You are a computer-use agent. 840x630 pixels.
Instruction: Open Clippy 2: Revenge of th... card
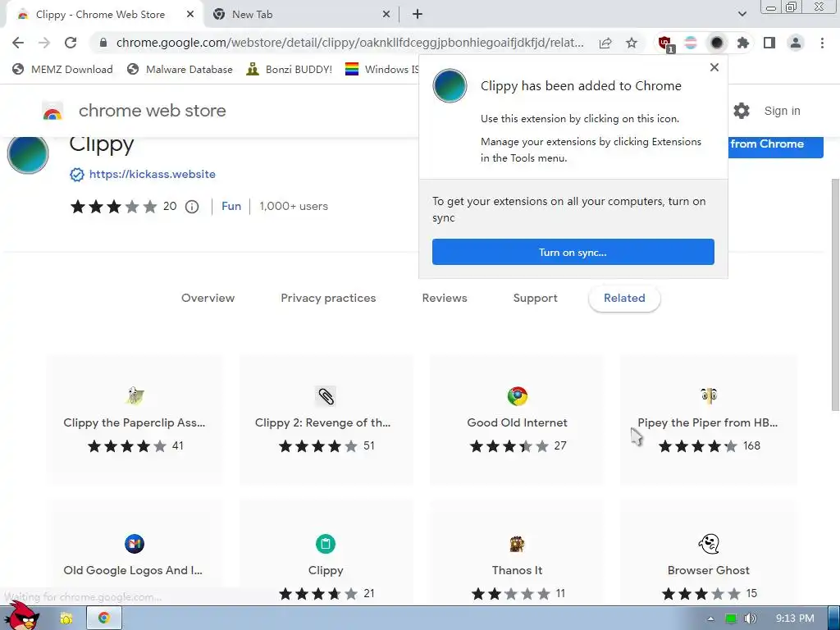[x=326, y=421]
